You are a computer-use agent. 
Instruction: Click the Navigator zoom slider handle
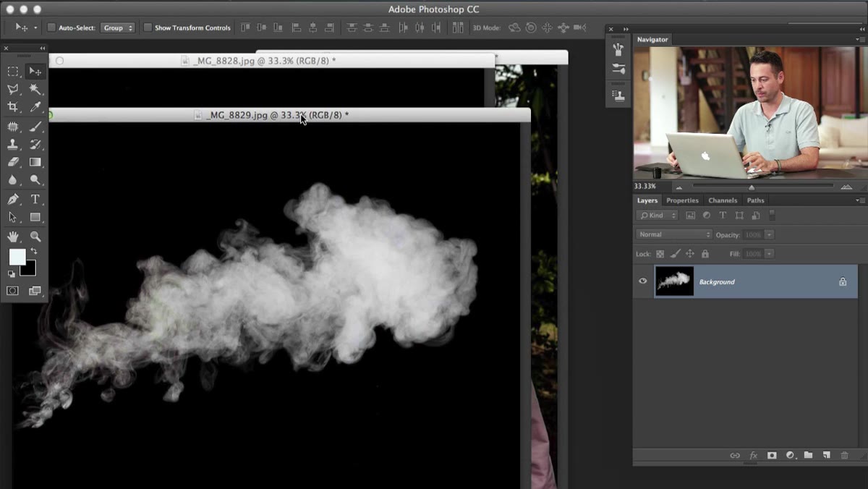click(x=752, y=187)
